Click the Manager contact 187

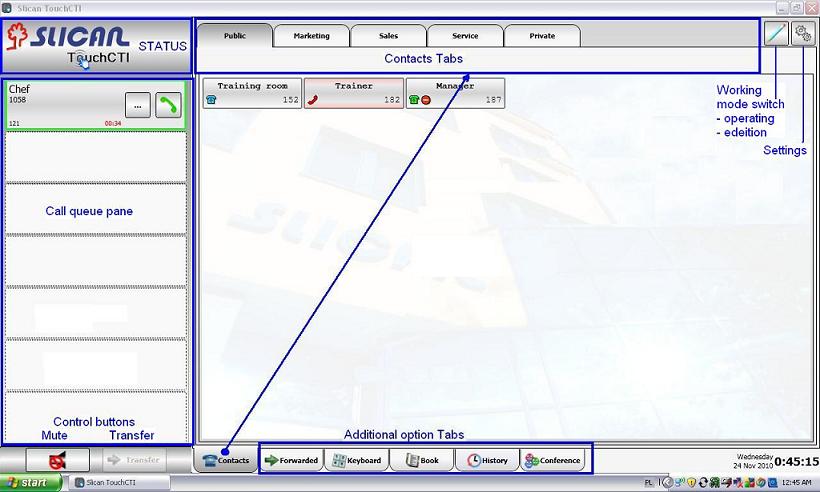click(455, 93)
